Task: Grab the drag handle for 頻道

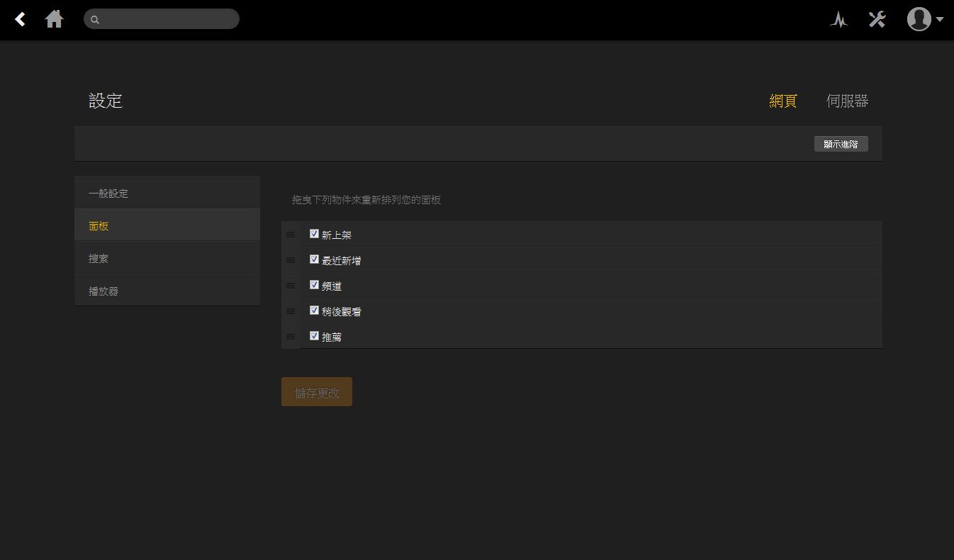Action: (x=291, y=286)
